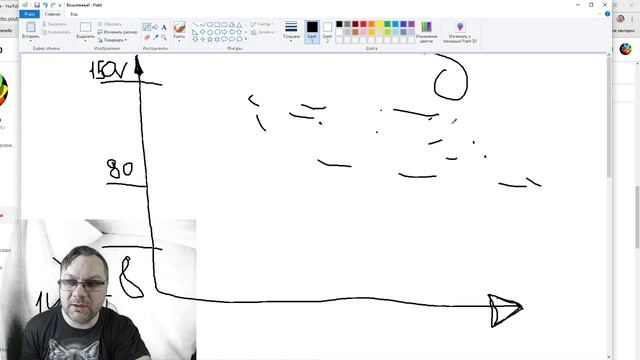Click the Save icon in quick access toolbar
This screenshot has width=640, height=360.
(37, 5)
